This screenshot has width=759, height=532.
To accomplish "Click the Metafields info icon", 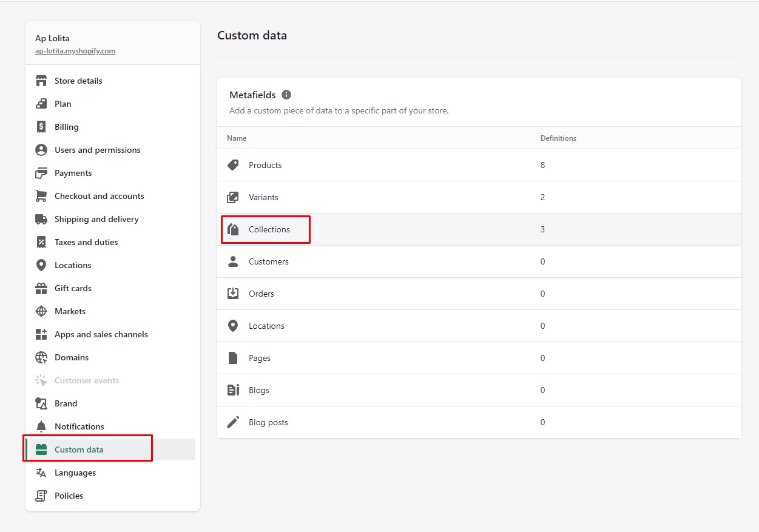I will (x=286, y=95).
